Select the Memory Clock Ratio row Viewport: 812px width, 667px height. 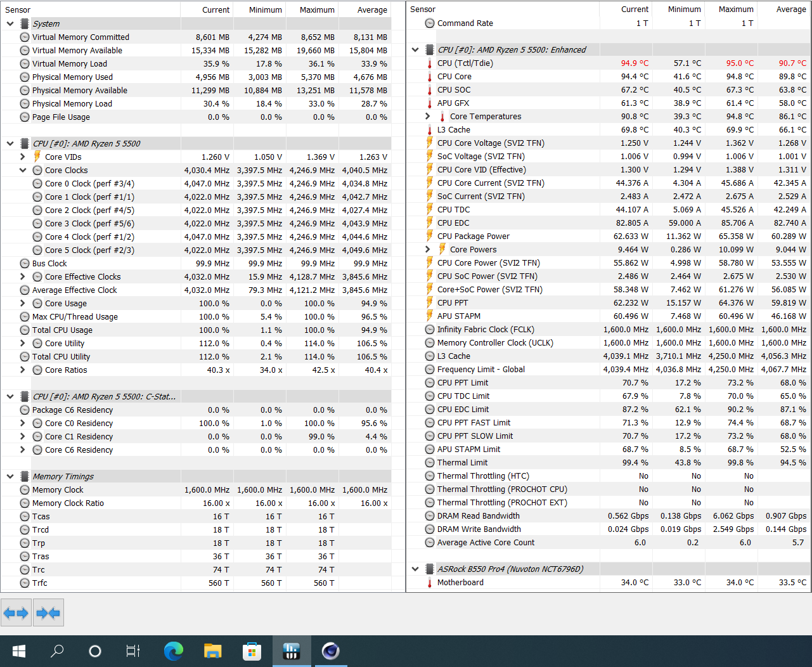click(x=196, y=503)
